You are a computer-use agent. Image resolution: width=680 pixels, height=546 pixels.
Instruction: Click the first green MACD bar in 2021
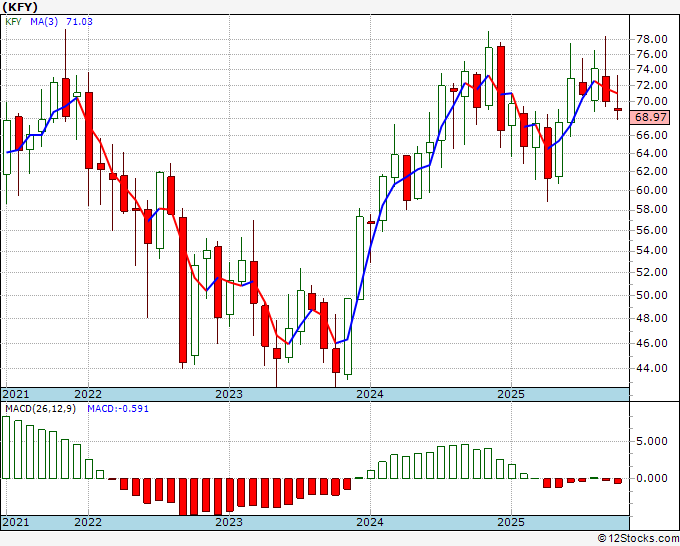(x=6, y=447)
